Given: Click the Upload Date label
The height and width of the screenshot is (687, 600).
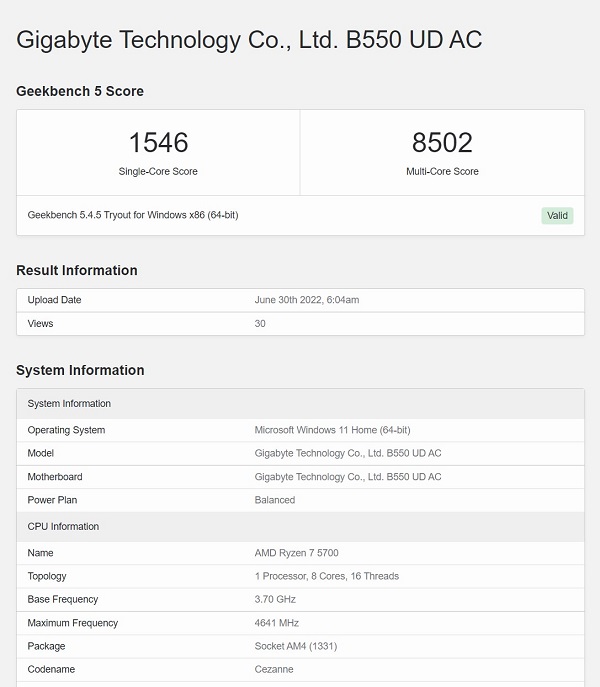Looking at the screenshot, I should click(x=54, y=300).
